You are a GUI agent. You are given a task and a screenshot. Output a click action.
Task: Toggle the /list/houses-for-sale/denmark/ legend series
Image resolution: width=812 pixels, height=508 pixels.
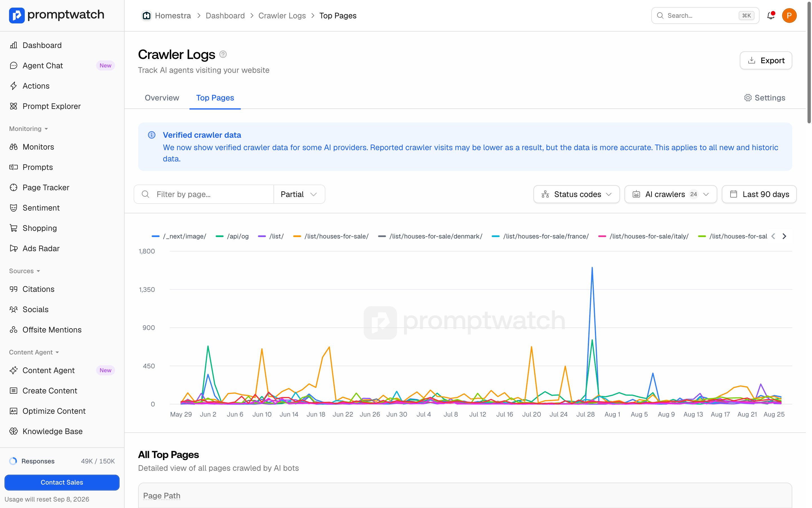[x=430, y=236]
